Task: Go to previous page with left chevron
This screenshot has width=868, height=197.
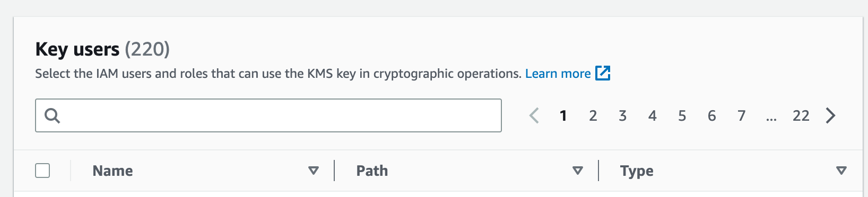Action: pyautogui.click(x=534, y=115)
